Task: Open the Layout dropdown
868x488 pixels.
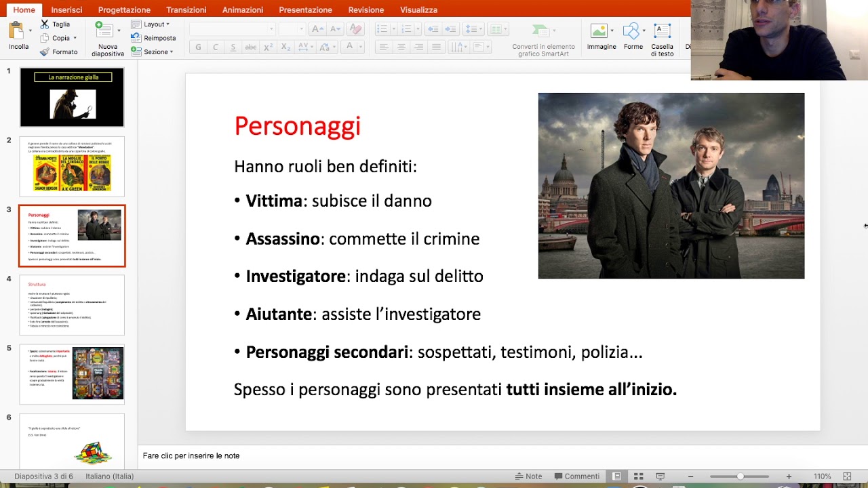Action: coord(151,24)
